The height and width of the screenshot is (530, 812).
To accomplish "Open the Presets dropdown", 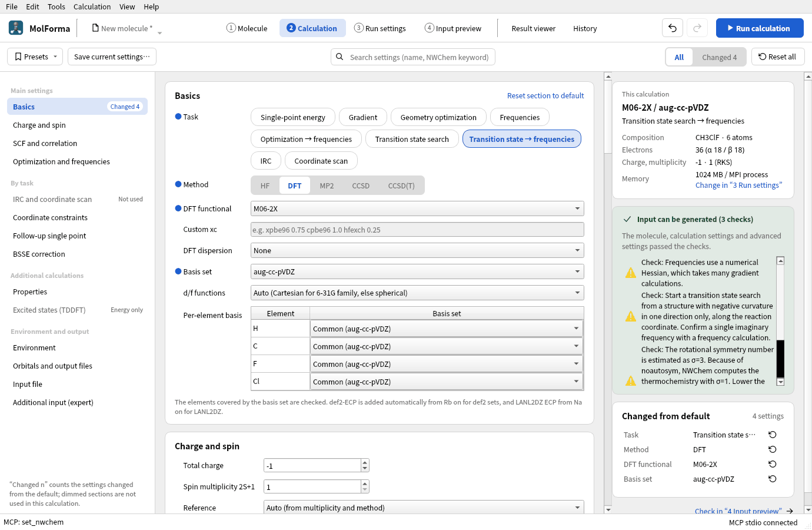I will (x=35, y=57).
